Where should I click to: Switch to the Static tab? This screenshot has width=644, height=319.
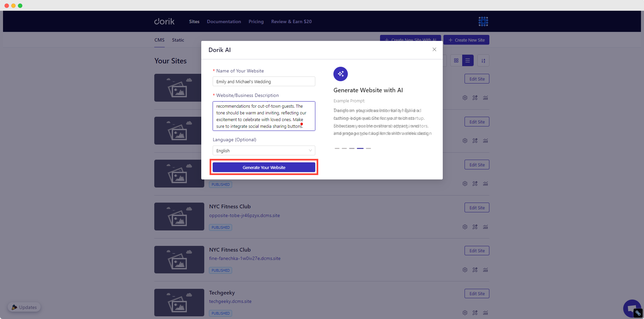pyautogui.click(x=178, y=40)
